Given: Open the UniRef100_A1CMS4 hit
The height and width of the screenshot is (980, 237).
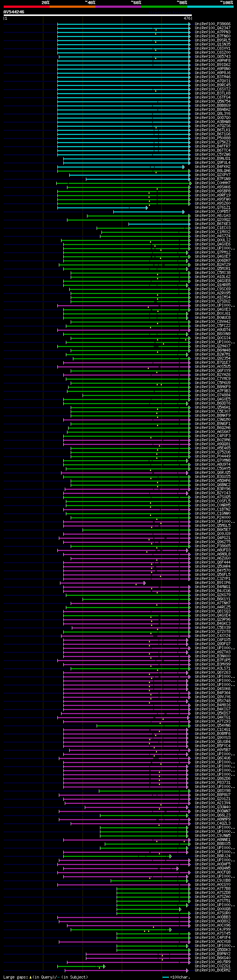Looking at the screenshot, I should (213, 297).
